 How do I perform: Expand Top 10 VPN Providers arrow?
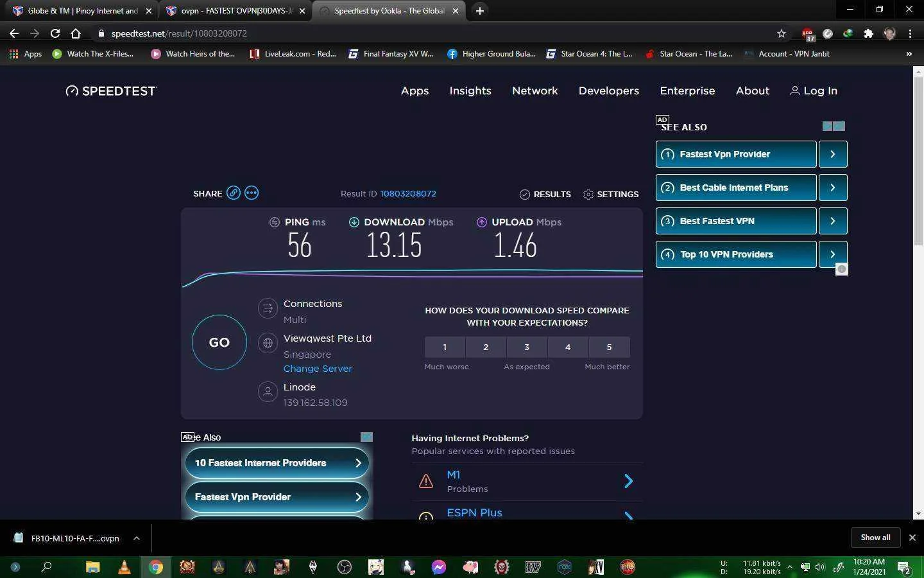point(833,254)
